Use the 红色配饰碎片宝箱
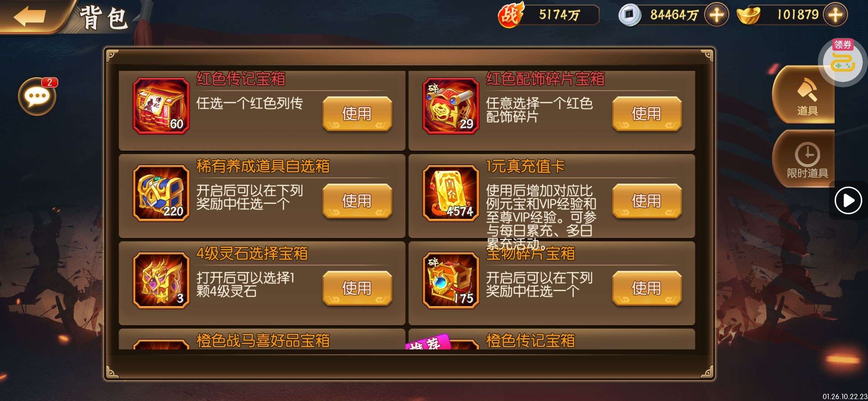Image resolution: width=868 pixels, height=401 pixels. tap(647, 114)
